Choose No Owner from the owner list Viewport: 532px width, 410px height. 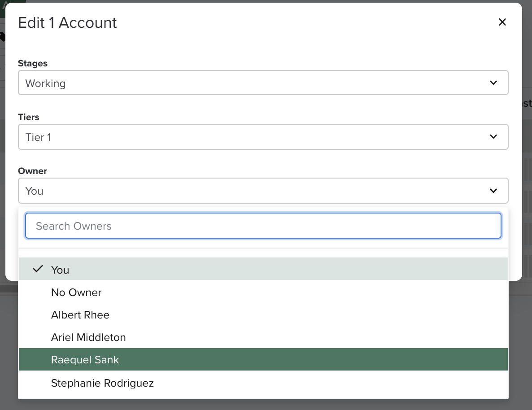pyautogui.click(x=263, y=292)
